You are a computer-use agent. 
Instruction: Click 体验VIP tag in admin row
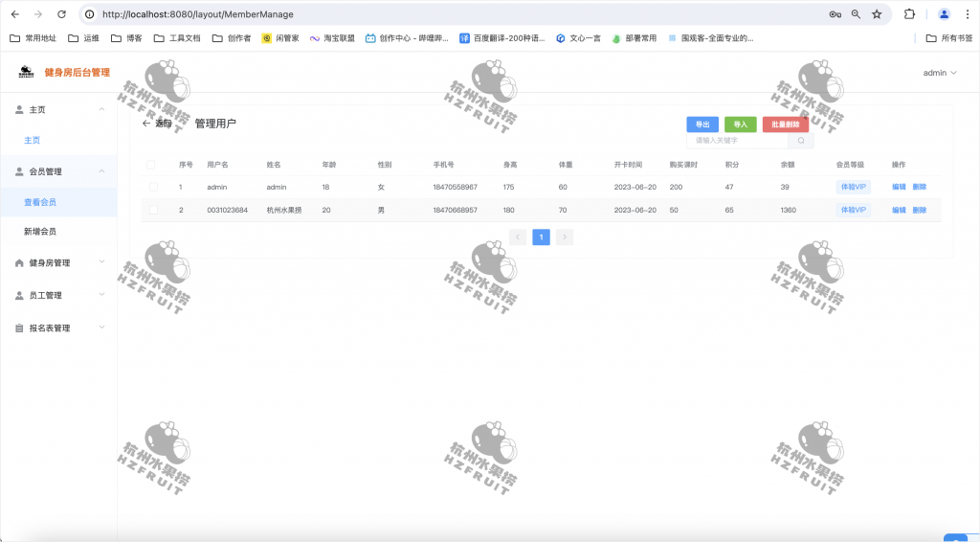click(853, 187)
